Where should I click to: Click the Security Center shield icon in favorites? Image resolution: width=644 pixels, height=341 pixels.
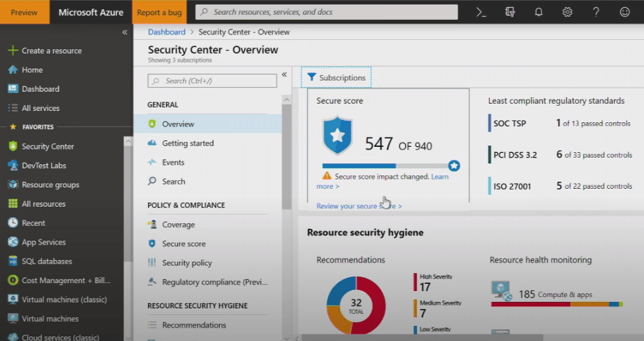[x=13, y=146]
